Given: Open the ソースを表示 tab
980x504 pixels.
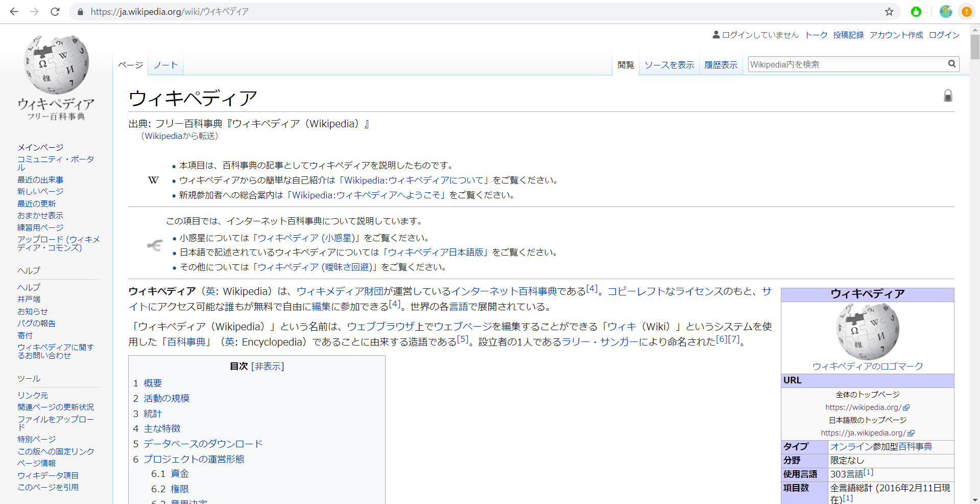Looking at the screenshot, I should 669,65.
